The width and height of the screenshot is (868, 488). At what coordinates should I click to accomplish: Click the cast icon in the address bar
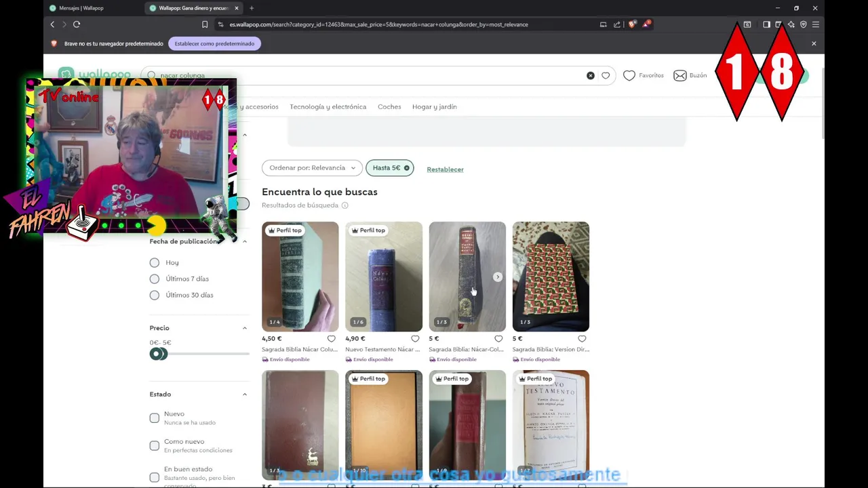coord(603,24)
